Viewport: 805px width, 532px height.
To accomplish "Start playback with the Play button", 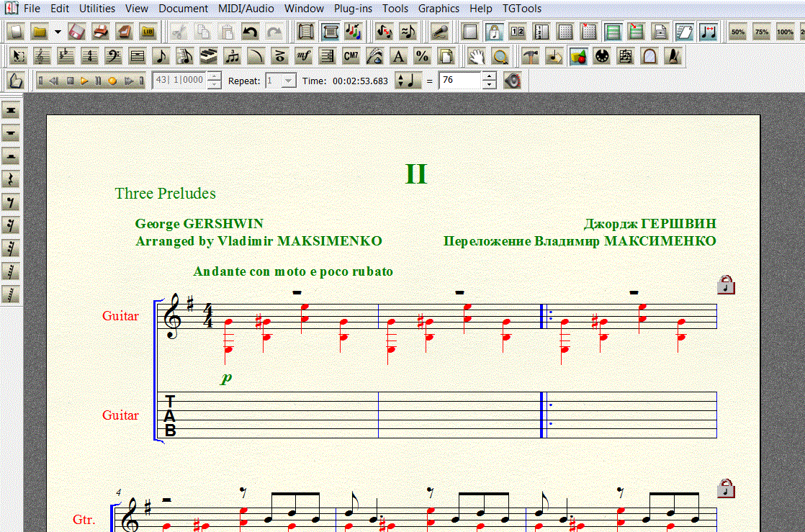I will click(85, 81).
